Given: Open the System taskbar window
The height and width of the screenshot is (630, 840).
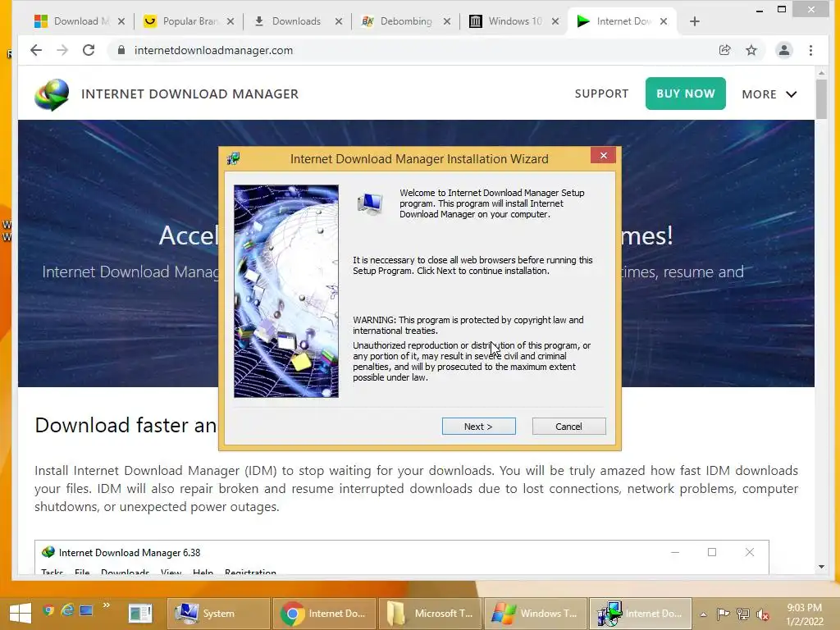Looking at the screenshot, I should pos(218,614).
